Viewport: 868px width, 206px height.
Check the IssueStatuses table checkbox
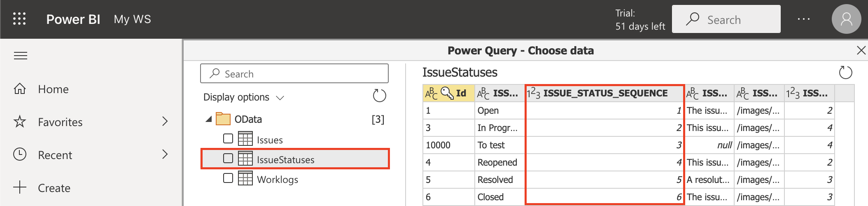coord(228,158)
